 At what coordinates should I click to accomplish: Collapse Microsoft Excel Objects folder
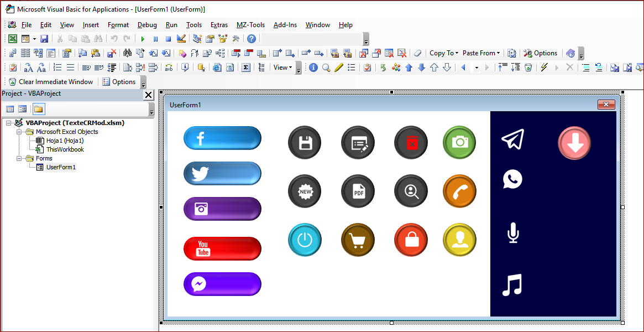19,132
